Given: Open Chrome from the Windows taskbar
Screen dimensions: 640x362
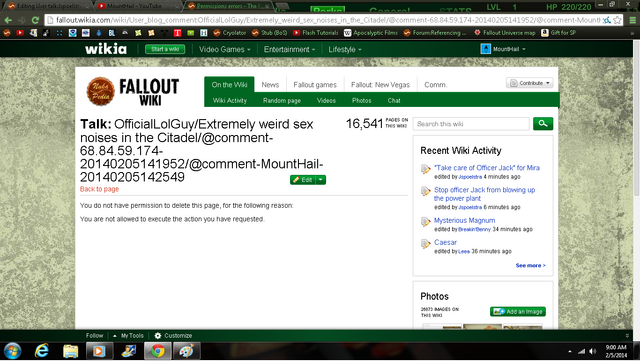Looking at the screenshot, I should pos(158,351).
